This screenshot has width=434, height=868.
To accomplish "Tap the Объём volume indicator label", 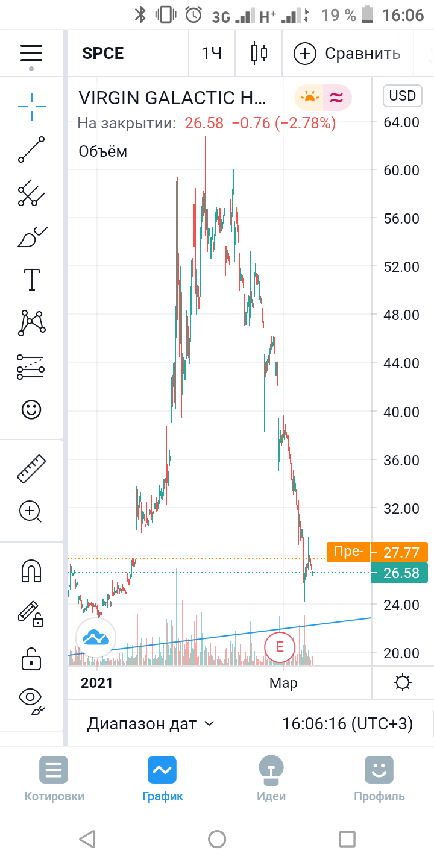I will (x=103, y=151).
